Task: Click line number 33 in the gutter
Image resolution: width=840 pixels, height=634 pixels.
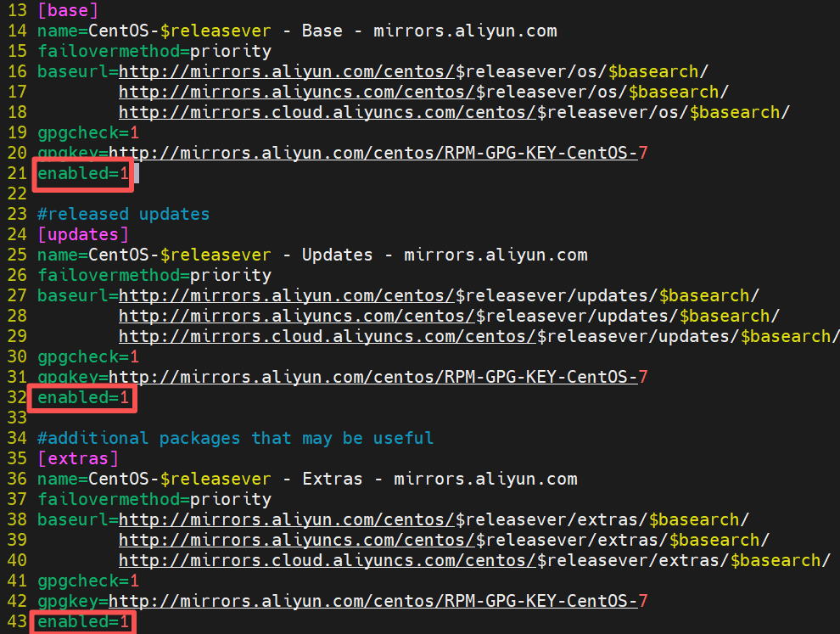Action: pyautogui.click(x=17, y=418)
